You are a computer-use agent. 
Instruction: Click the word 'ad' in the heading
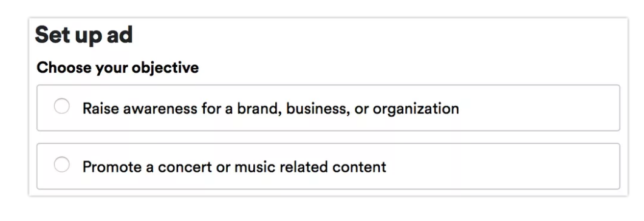(120, 35)
